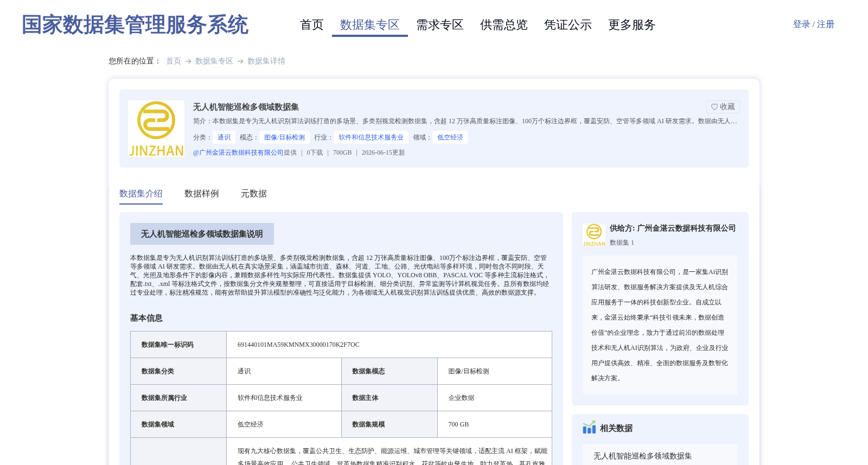The width and height of the screenshot is (868, 465).
Task: Click the 无人机智能巡检多领域数据集说明 heading
Action: [x=202, y=234]
